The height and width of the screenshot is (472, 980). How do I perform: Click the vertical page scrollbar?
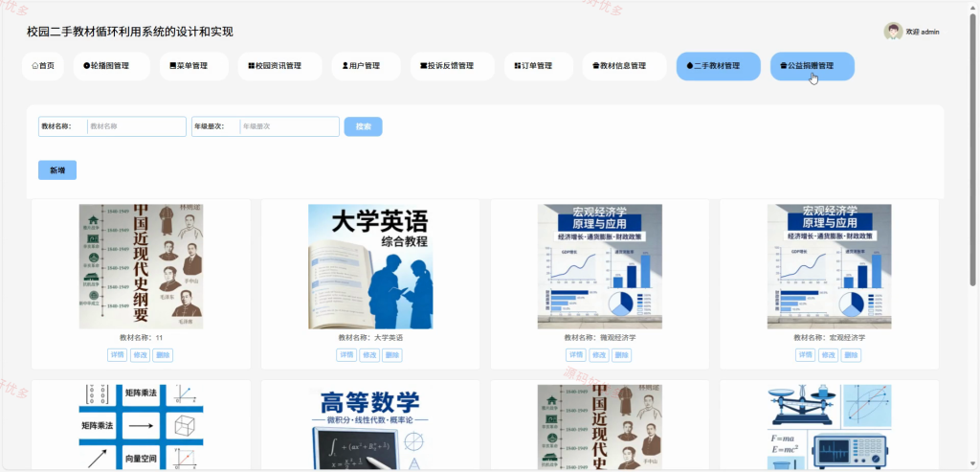coord(972,150)
